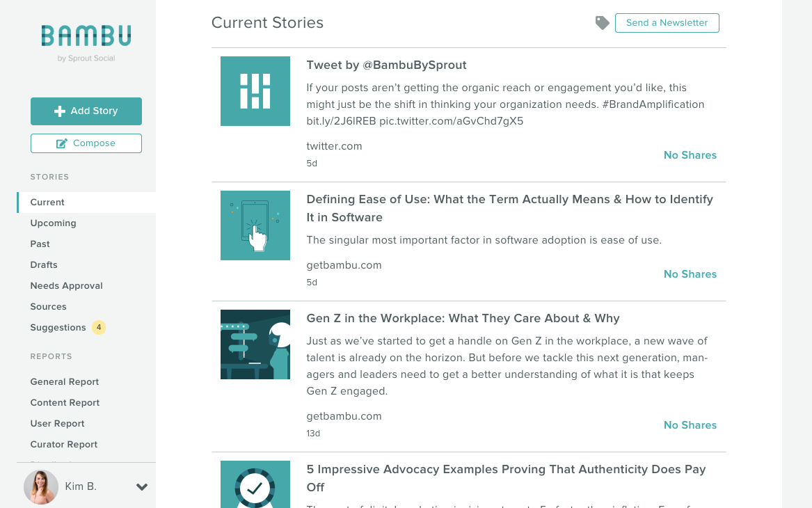This screenshot has width=812, height=508.
Task: Open Needs Approval stories
Action: point(66,286)
